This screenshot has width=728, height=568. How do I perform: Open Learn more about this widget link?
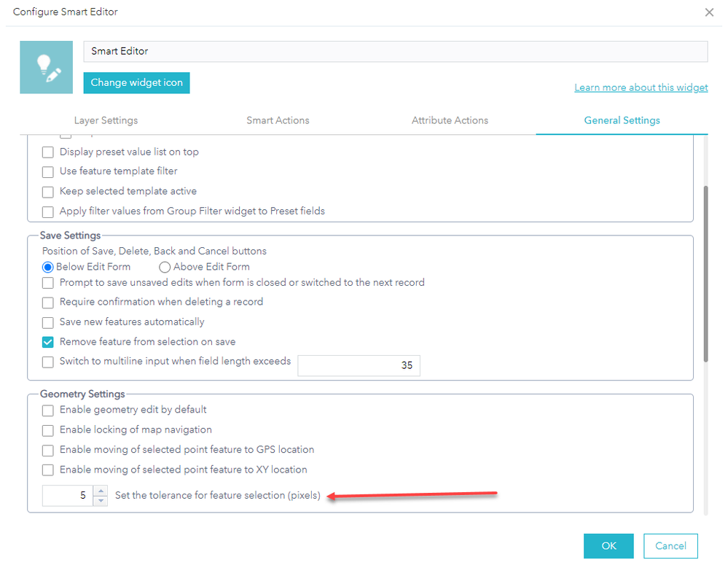[641, 87]
